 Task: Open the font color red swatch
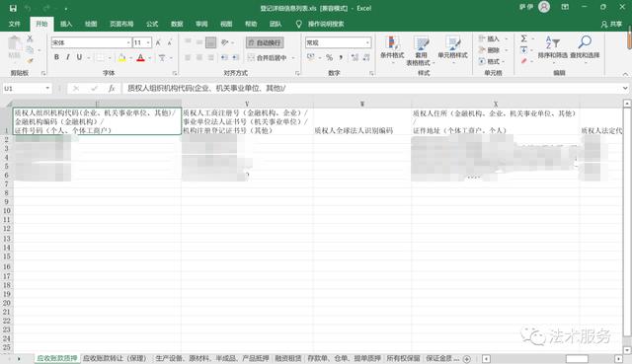(140, 58)
